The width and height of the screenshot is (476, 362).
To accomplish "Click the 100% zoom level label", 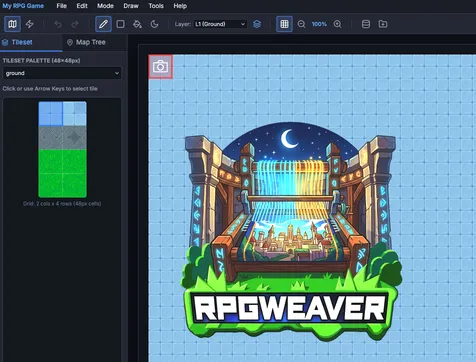I will [319, 24].
